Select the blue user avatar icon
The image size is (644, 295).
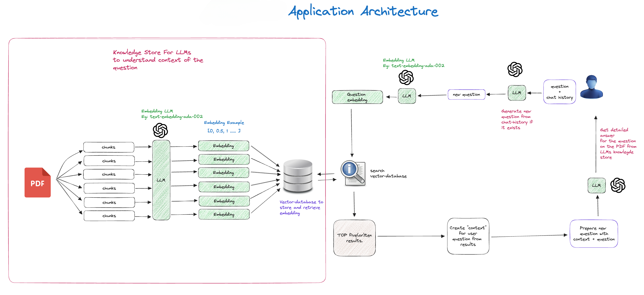pos(591,87)
